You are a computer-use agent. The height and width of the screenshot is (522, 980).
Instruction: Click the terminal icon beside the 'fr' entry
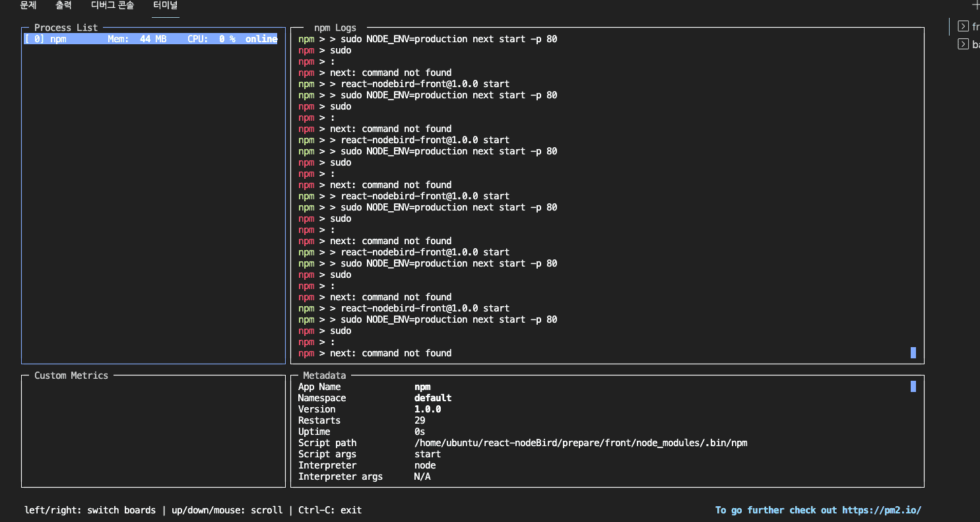(x=964, y=27)
